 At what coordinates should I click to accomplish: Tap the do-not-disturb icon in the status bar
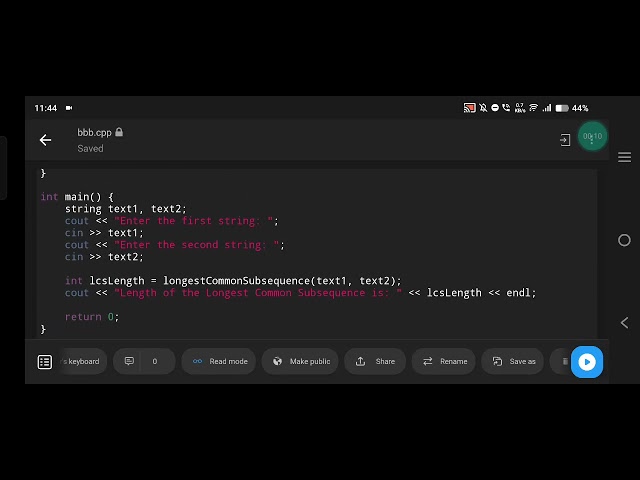click(x=495, y=108)
